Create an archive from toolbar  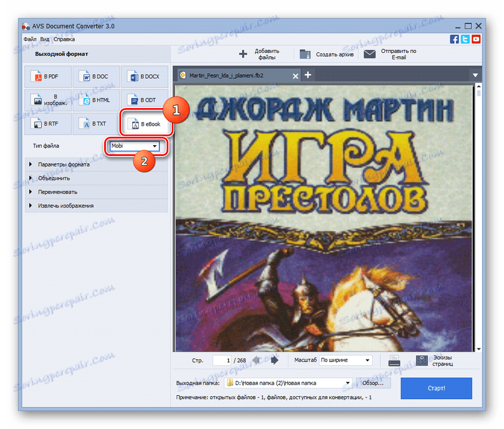click(327, 54)
